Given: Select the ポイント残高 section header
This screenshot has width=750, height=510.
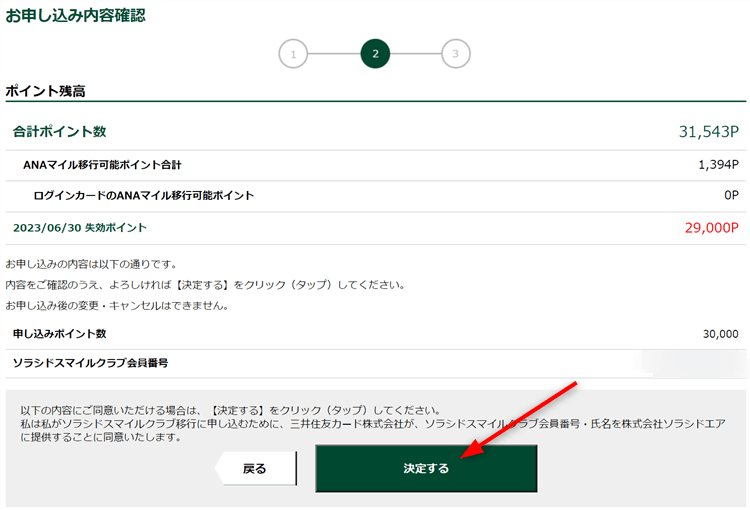Looking at the screenshot, I should tap(45, 91).
